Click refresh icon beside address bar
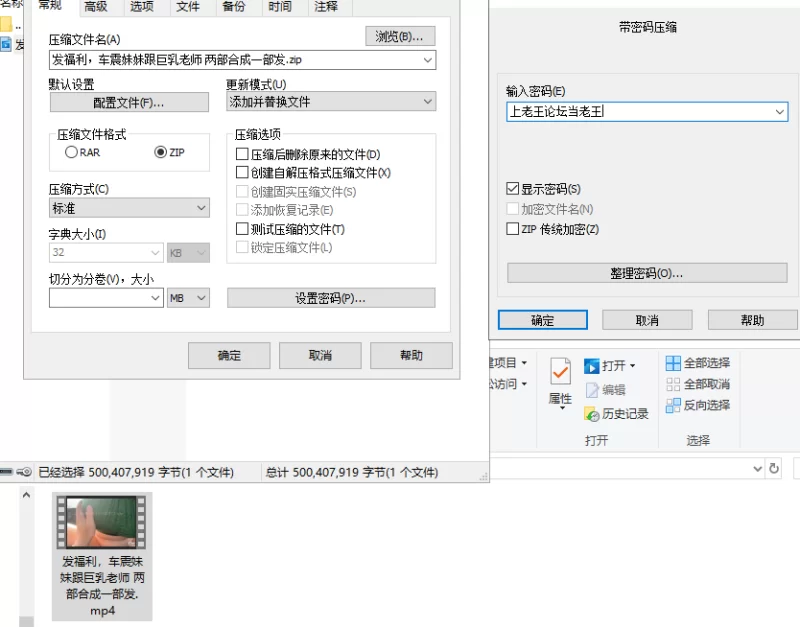Screen dimensions: 800x627 (x=774, y=468)
